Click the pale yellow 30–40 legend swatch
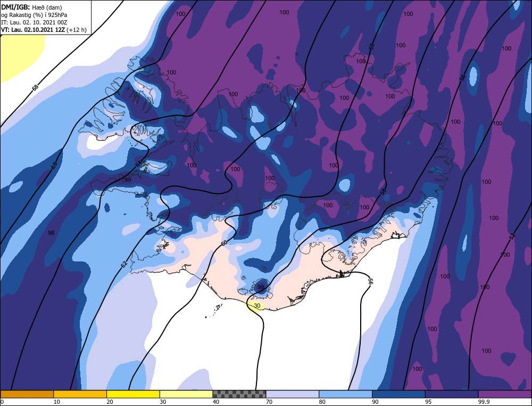532x406 pixels. pos(186,394)
